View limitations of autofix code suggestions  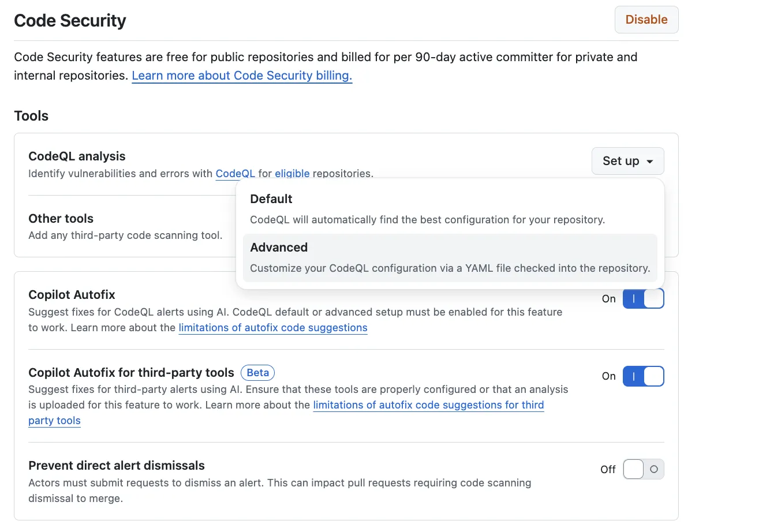coord(272,327)
